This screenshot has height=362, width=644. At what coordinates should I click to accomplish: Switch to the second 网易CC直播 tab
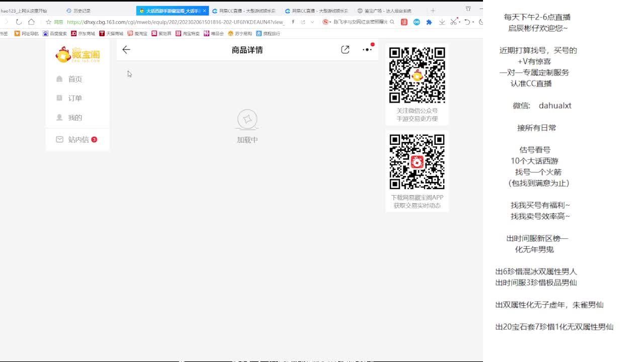click(x=316, y=11)
